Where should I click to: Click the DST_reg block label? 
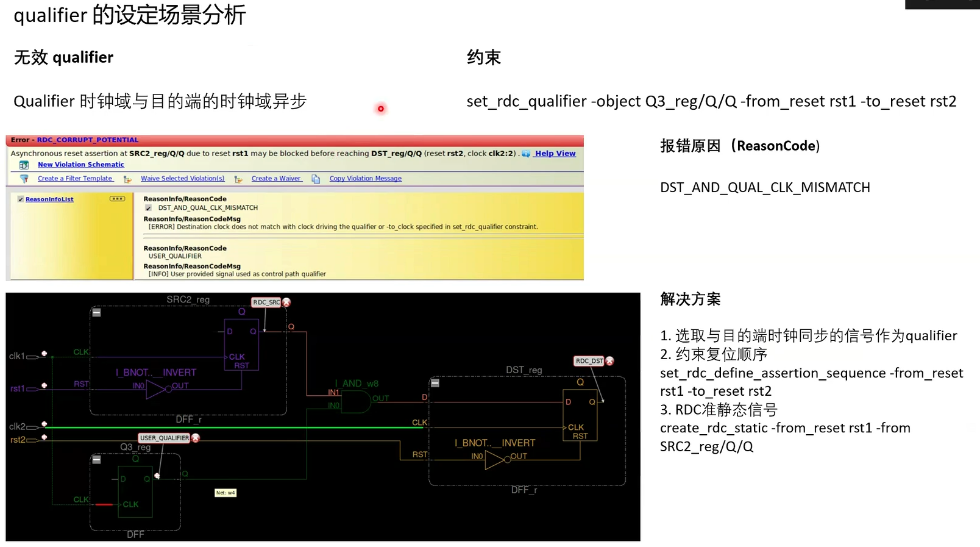[x=524, y=370]
